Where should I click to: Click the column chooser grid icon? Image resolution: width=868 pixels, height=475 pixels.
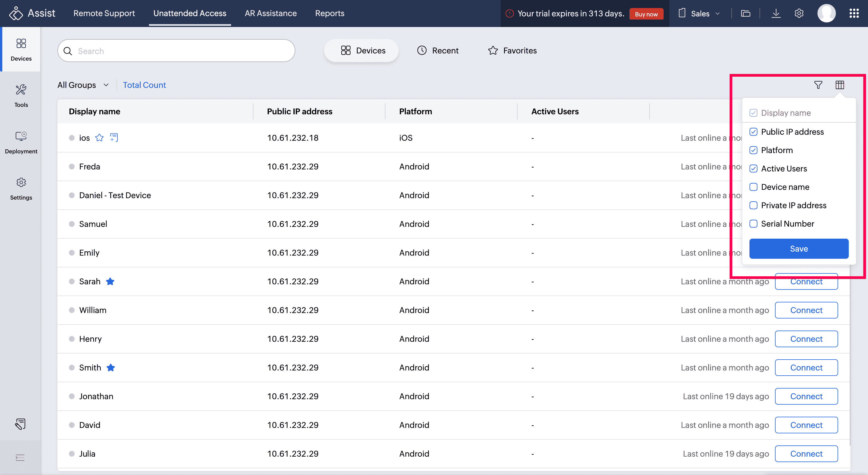(839, 85)
